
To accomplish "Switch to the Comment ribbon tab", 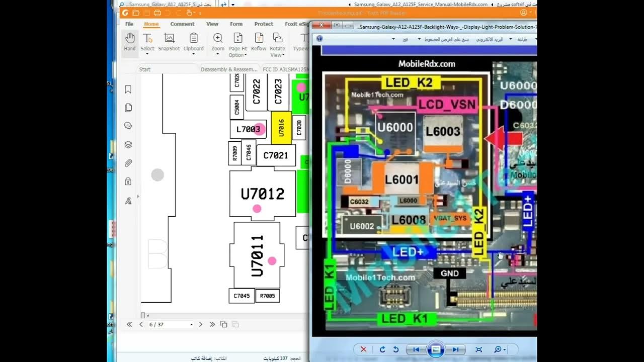I will (182, 24).
